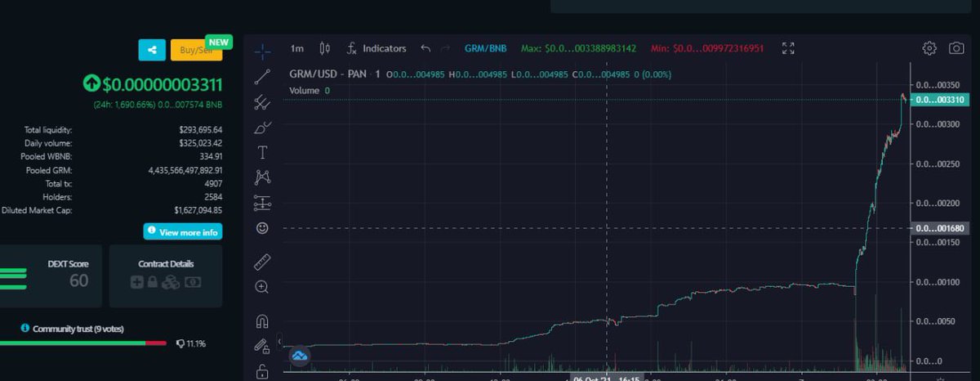Select the crosshair cursor tool
This screenshot has height=381, width=980.
point(262,52)
